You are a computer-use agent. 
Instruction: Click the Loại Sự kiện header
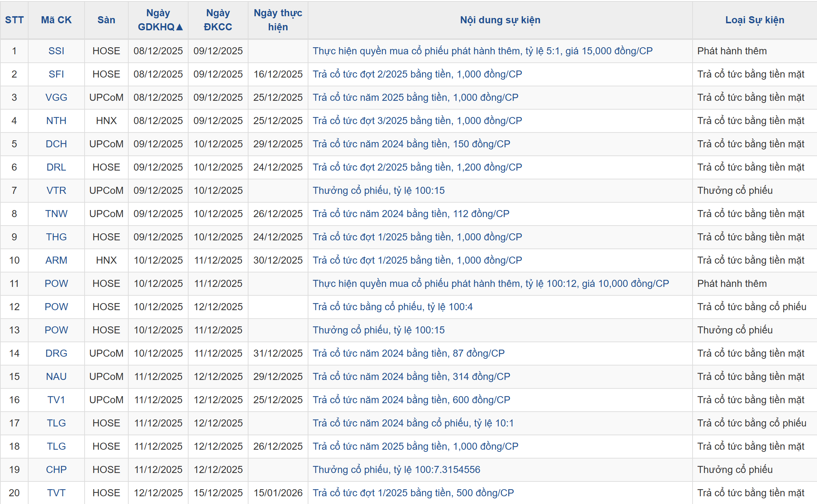(754, 20)
